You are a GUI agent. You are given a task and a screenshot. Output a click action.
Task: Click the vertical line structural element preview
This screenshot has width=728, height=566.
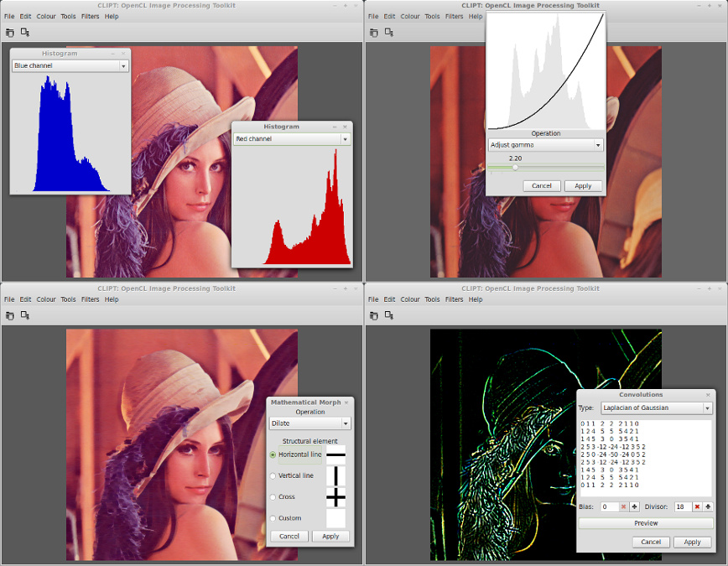pos(335,476)
